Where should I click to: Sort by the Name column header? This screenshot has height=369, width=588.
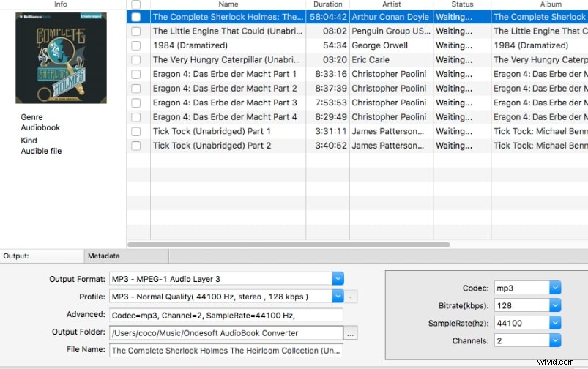coord(228,4)
